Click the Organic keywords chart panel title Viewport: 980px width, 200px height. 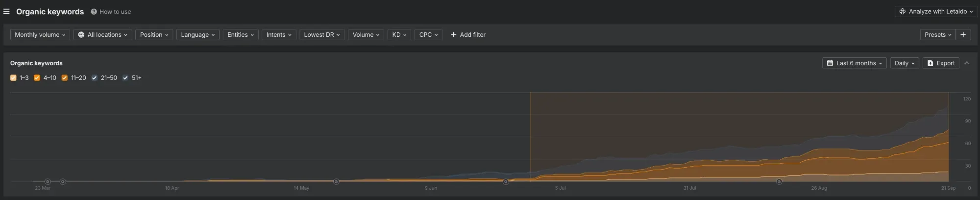click(x=36, y=63)
